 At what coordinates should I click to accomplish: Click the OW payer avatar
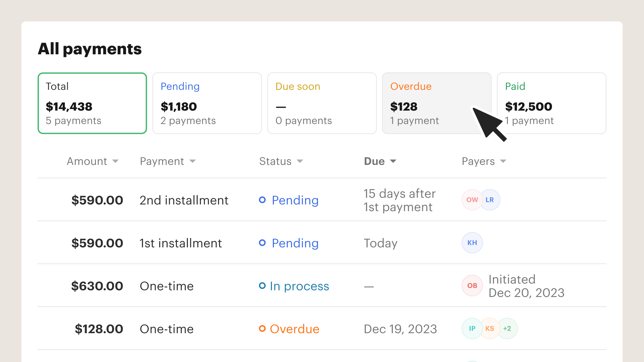[472, 200]
